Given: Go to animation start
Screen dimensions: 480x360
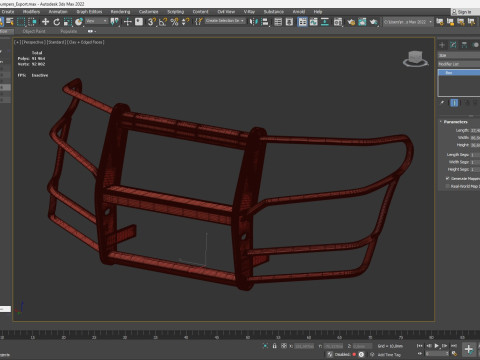Looking at the screenshot, I should [x=420, y=346].
